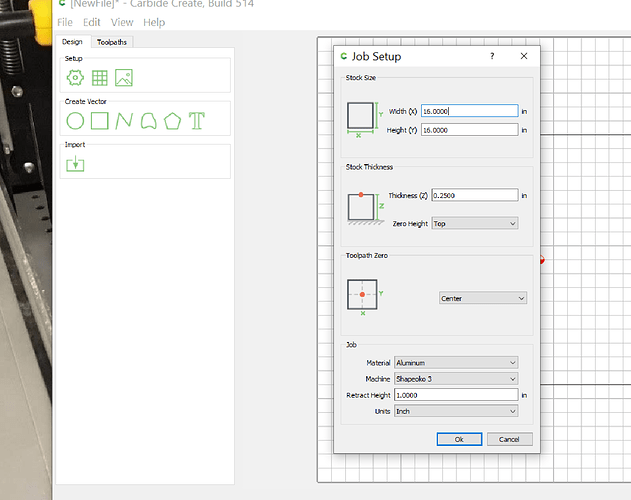This screenshot has height=500, width=631.
Task: Open the Units dropdown showing Inch
Action: point(456,411)
